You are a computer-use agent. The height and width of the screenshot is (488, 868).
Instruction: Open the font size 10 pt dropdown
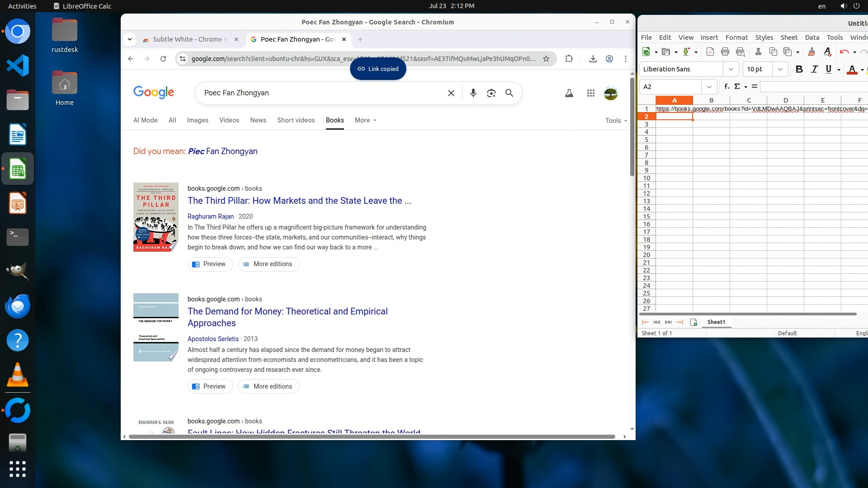(780, 69)
